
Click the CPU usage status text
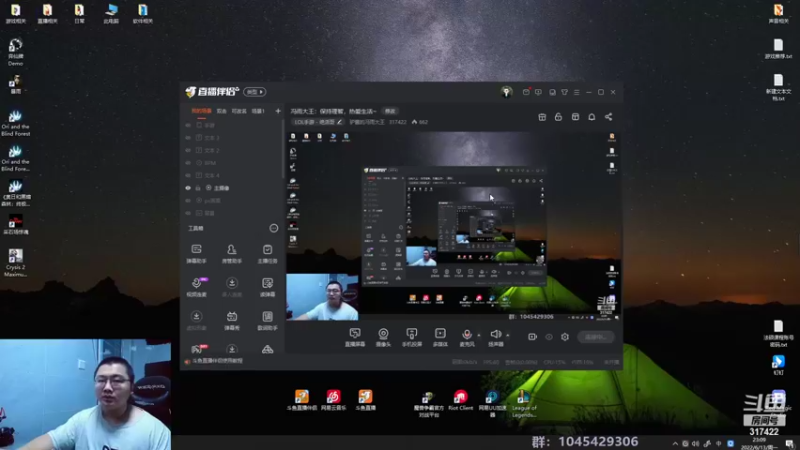point(555,362)
